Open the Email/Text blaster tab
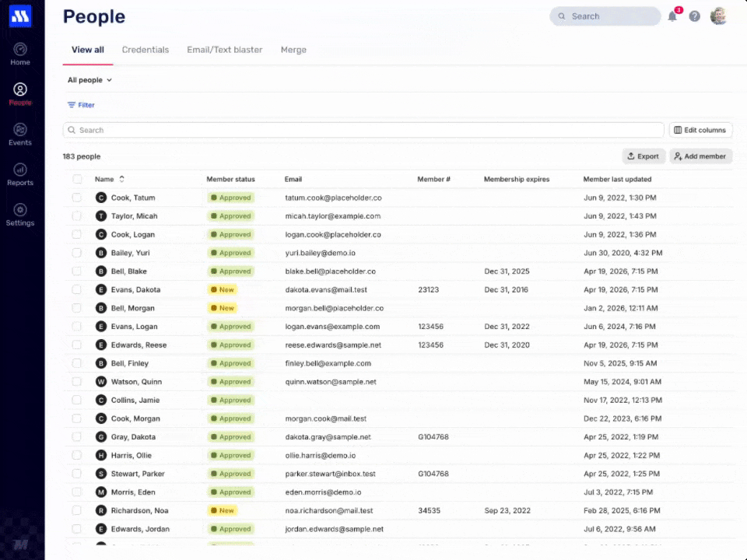The height and width of the screenshot is (560, 747). 224,49
